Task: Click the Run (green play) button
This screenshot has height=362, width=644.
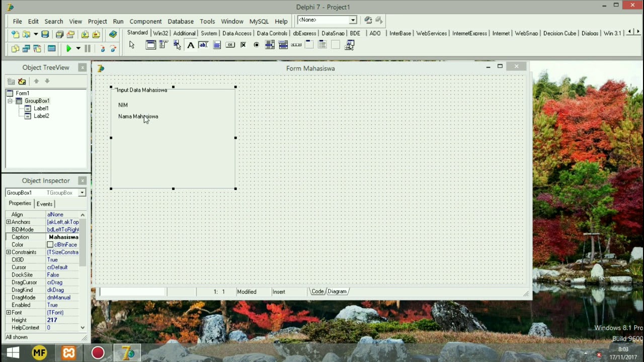Action: pos(68,49)
